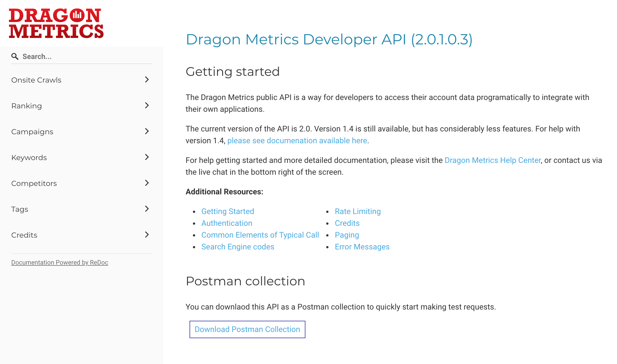Viewport: 617px width, 364px height.
Task: Open Common Elements of Typical Call
Action: point(260,235)
